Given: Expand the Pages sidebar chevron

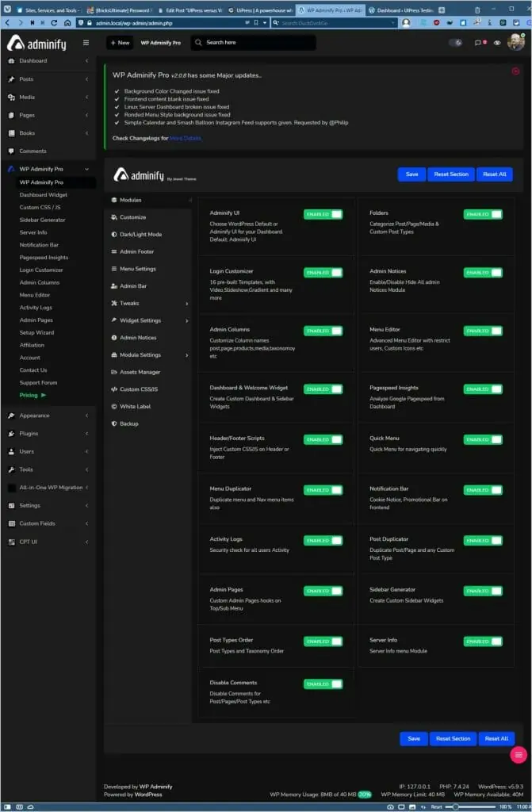Looking at the screenshot, I should [86, 115].
